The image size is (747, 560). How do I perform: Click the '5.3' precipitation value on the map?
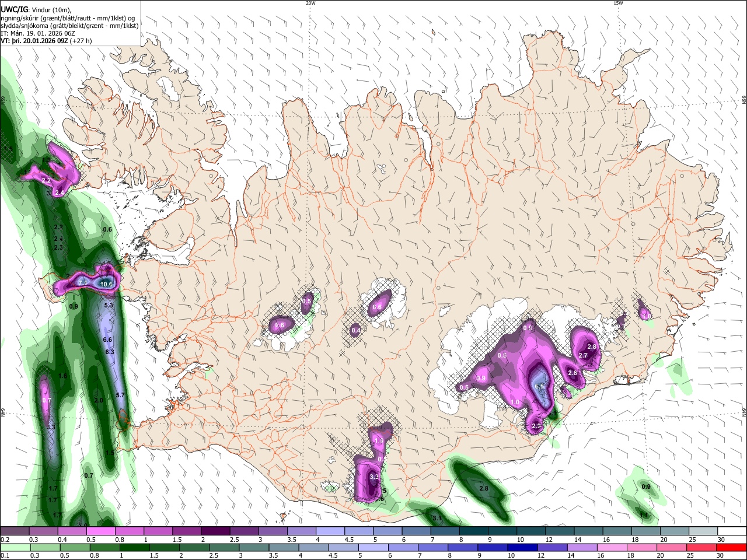pyautogui.click(x=109, y=305)
